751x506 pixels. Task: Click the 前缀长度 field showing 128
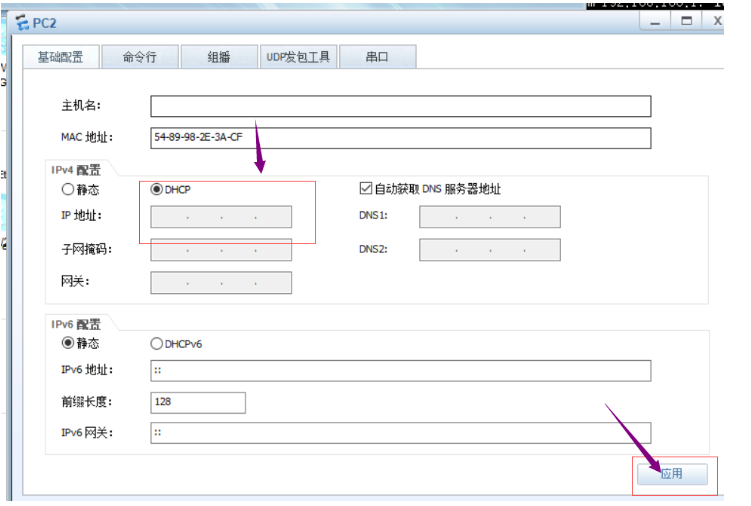(x=198, y=402)
